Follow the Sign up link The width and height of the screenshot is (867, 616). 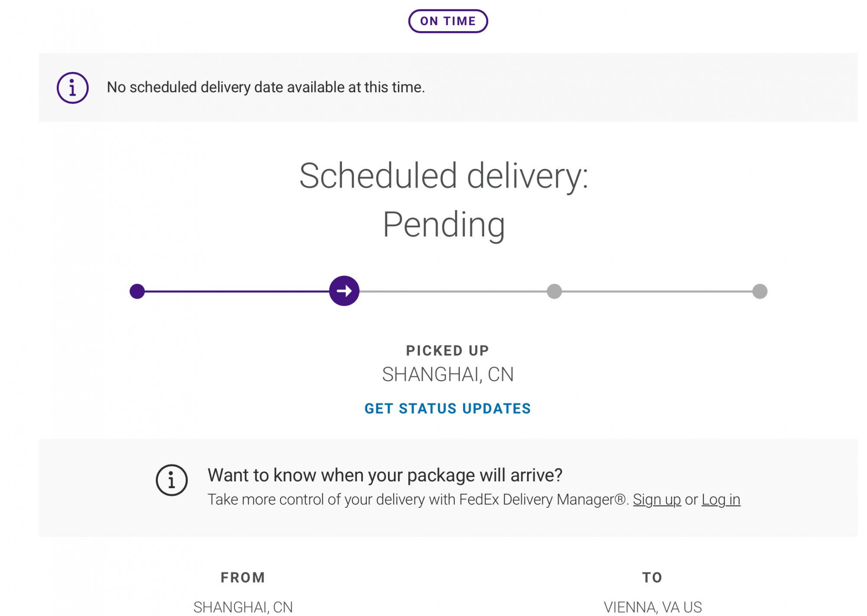click(657, 499)
